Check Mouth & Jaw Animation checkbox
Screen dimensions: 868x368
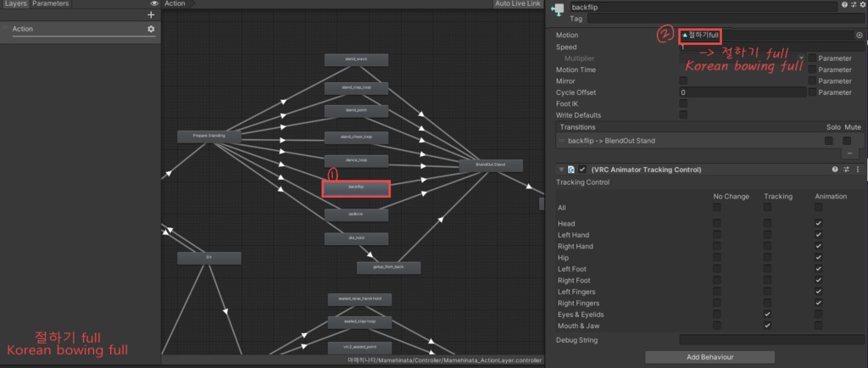tap(818, 326)
